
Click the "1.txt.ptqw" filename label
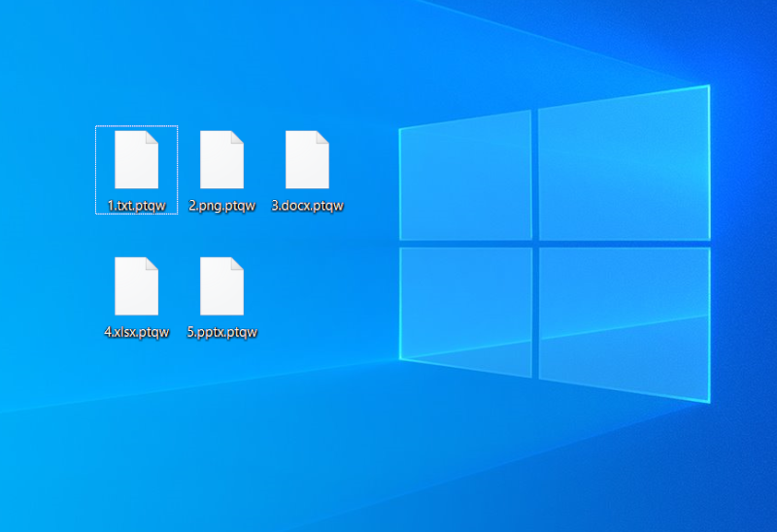coord(137,206)
